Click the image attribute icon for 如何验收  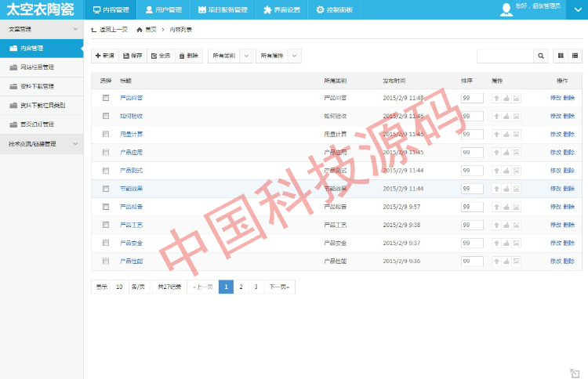tap(517, 116)
